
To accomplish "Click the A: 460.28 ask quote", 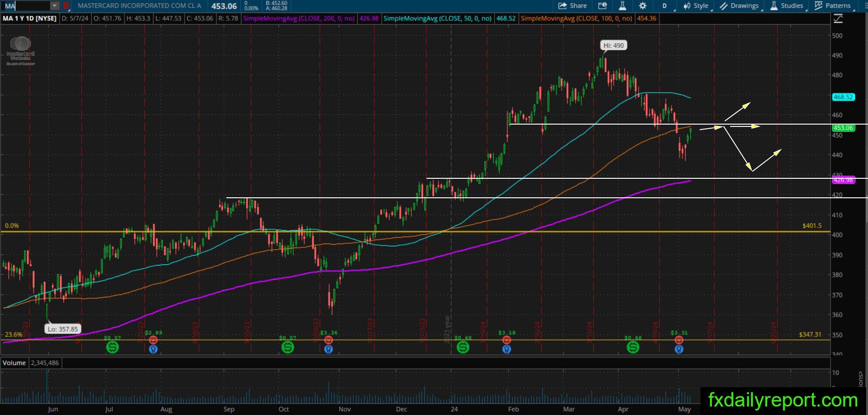I will pyautogui.click(x=277, y=8).
